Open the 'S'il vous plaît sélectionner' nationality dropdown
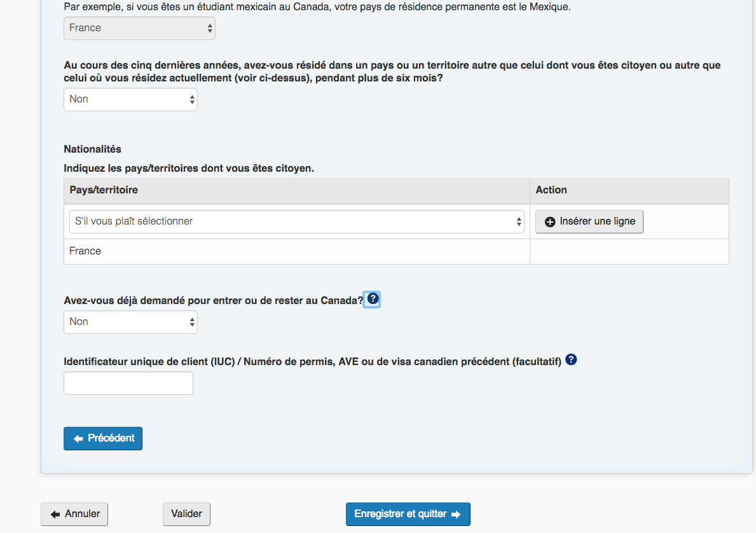 [296, 222]
